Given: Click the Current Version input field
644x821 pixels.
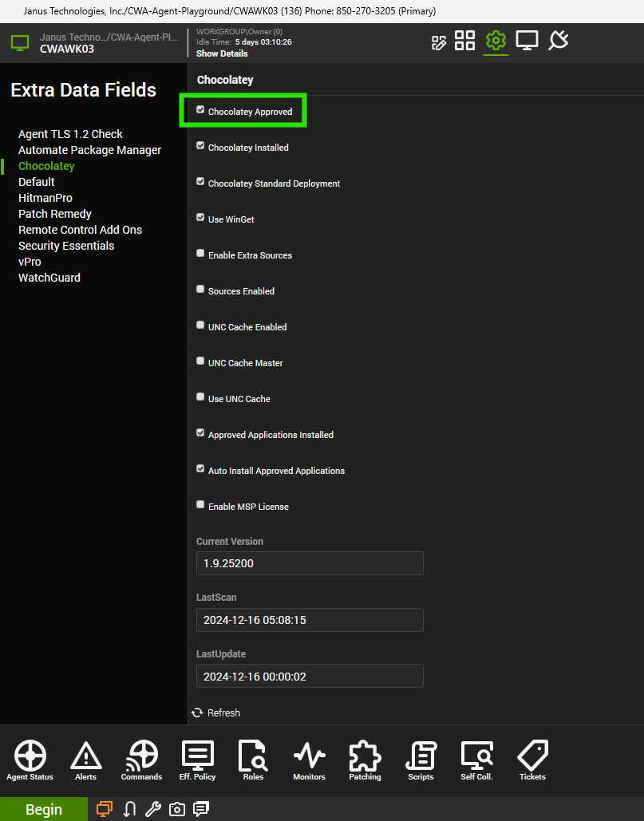Looking at the screenshot, I should pos(310,563).
